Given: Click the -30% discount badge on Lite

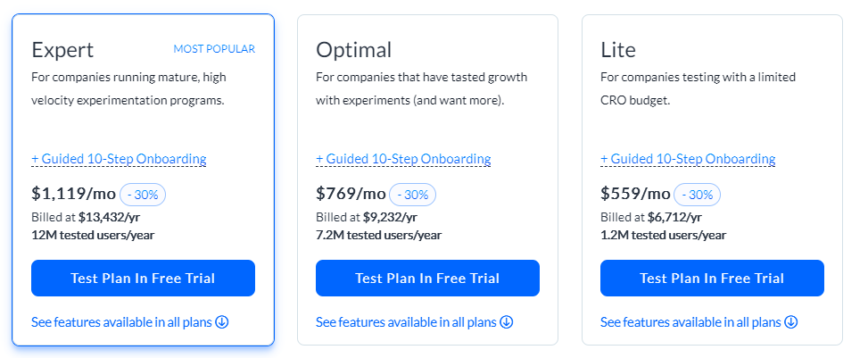Looking at the screenshot, I should 697,195.
